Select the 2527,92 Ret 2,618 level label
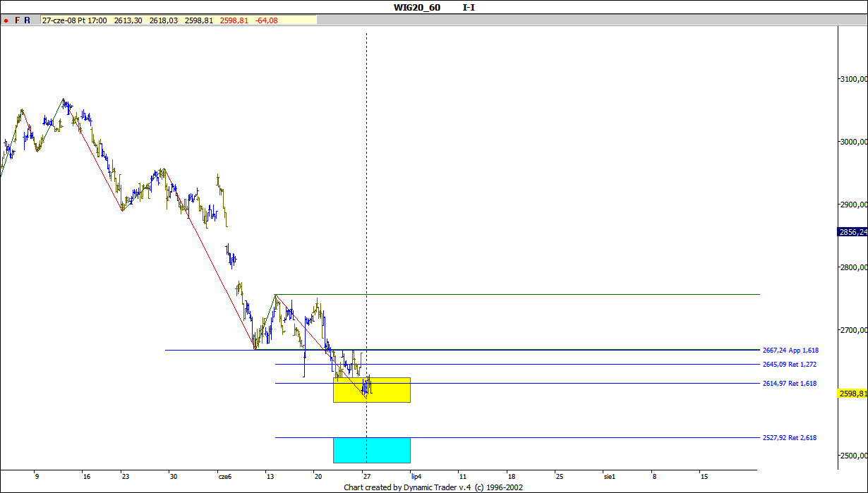 [x=790, y=438]
